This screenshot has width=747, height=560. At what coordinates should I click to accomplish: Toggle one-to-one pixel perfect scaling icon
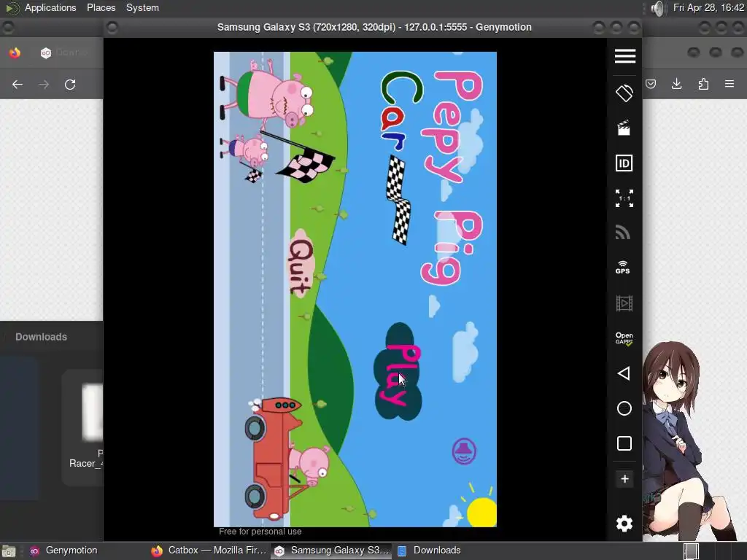tap(624, 198)
